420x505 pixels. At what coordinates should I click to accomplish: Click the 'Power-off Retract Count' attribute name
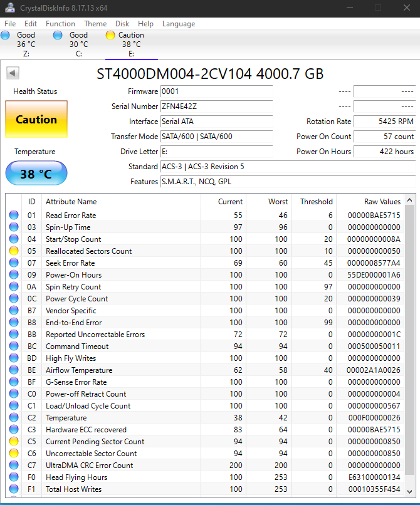86,394
